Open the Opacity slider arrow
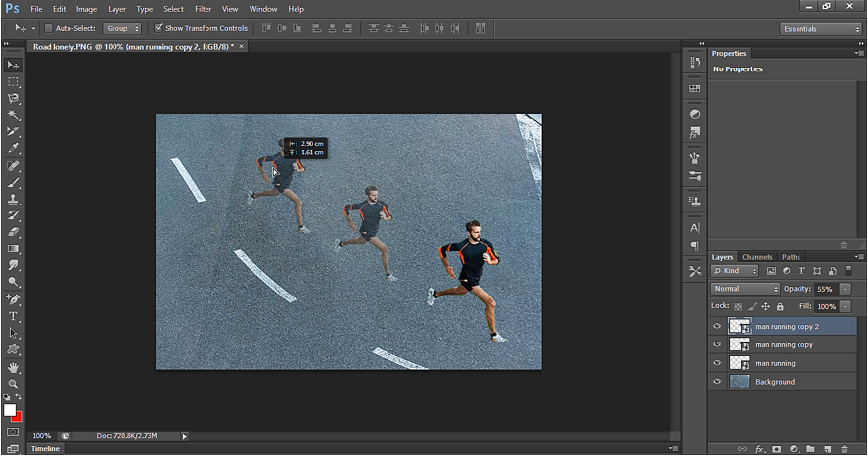868x456 pixels. [x=845, y=289]
